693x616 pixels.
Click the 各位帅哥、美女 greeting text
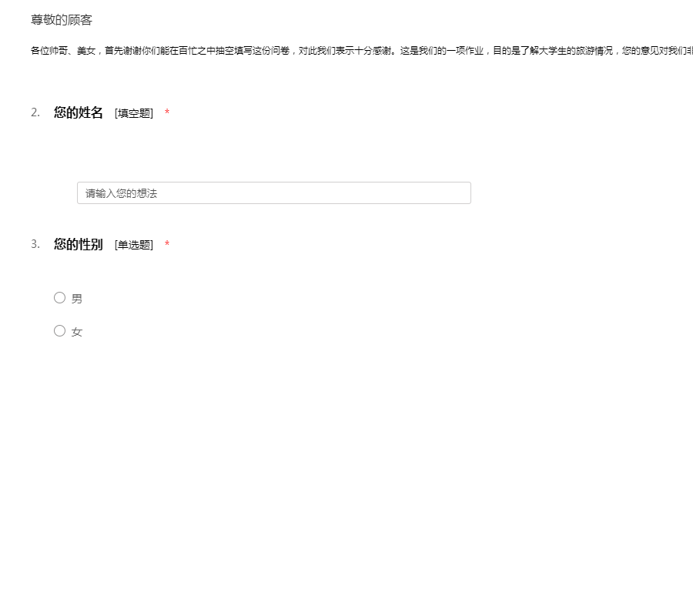[63, 51]
